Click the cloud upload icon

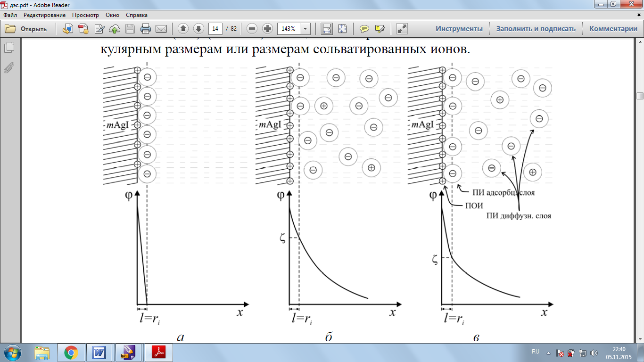point(115,29)
